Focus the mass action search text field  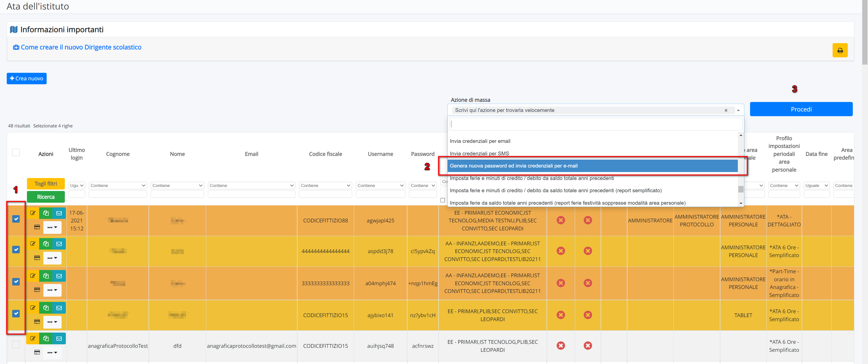pyautogui.click(x=595, y=124)
